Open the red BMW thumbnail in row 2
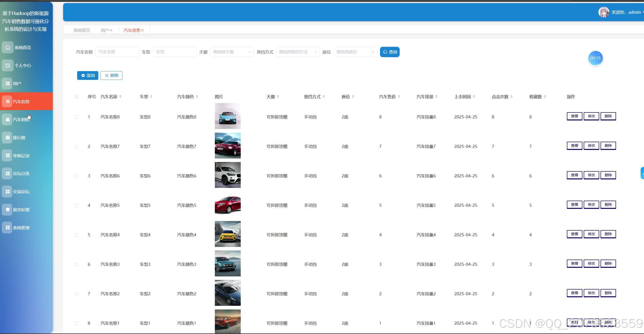This screenshot has width=644, height=334. [228, 146]
